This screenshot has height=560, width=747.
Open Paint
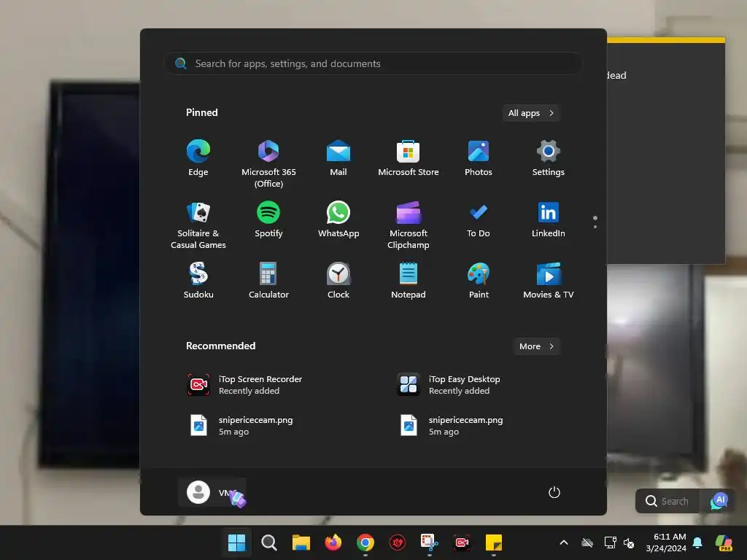(x=479, y=281)
